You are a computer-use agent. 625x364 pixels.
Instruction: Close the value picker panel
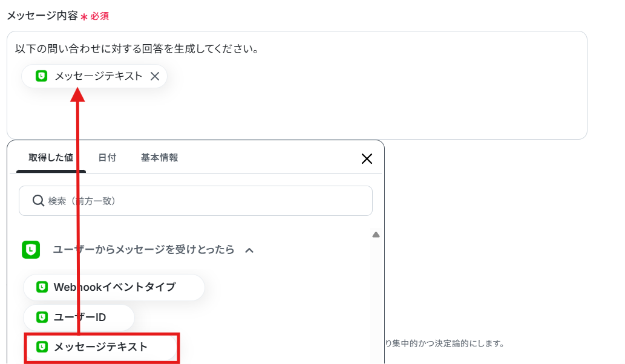367,159
